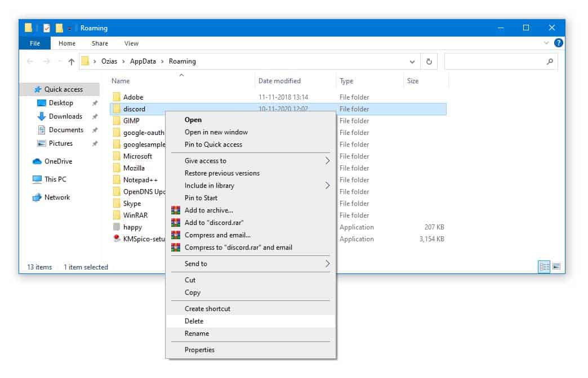Viewport: 588px width, 378px height.
Task: Open the address bar history dropdown
Action: [x=412, y=62]
